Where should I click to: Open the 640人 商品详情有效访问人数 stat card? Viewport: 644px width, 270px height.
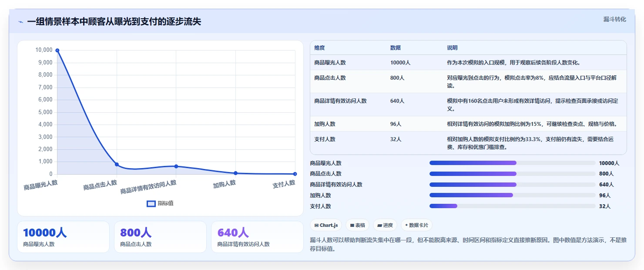(x=257, y=237)
